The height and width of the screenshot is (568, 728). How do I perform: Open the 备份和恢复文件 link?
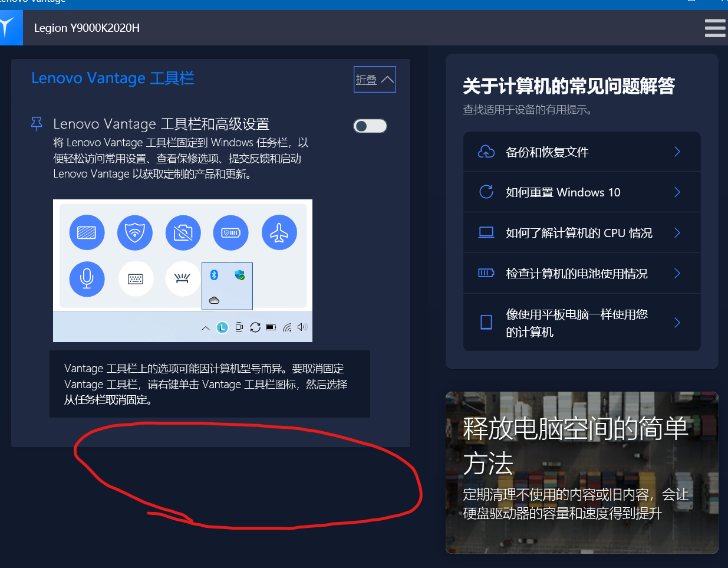point(582,152)
